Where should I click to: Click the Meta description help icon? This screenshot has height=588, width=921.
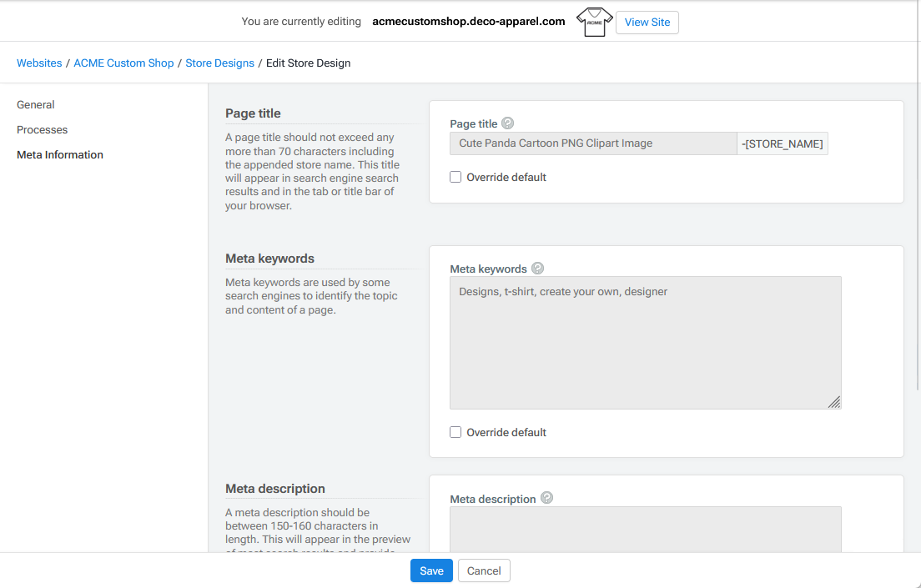pyautogui.click(x=546, y=498)
